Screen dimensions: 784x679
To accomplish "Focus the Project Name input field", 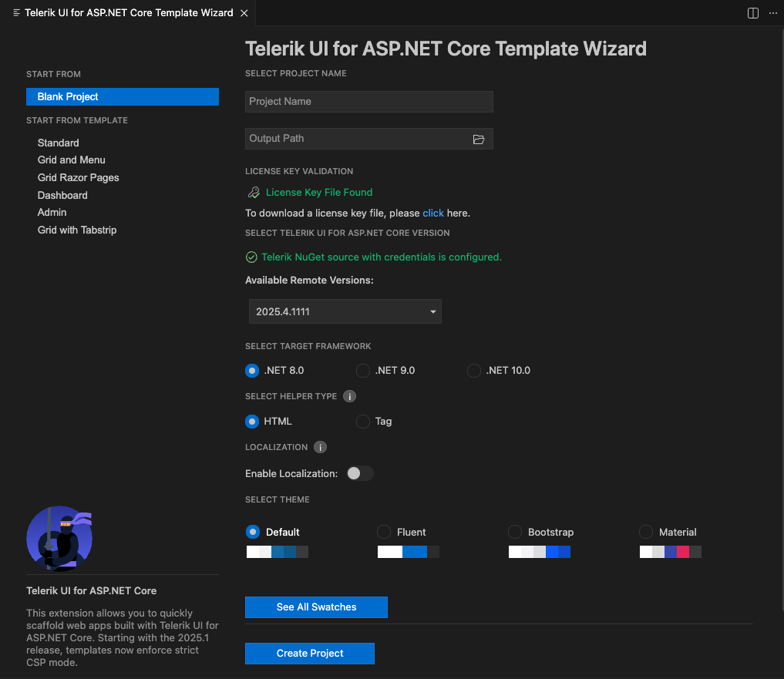I will pyautogui.click(x=369, y=102).
